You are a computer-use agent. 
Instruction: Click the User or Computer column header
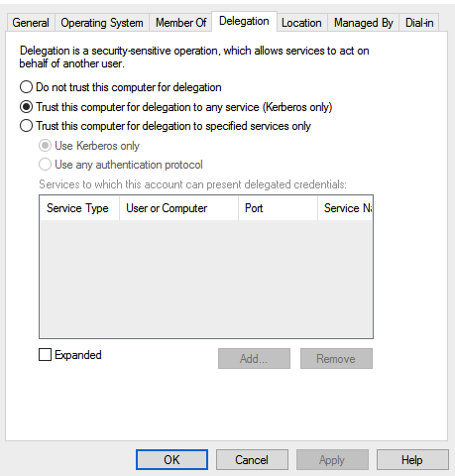point(178,208)
